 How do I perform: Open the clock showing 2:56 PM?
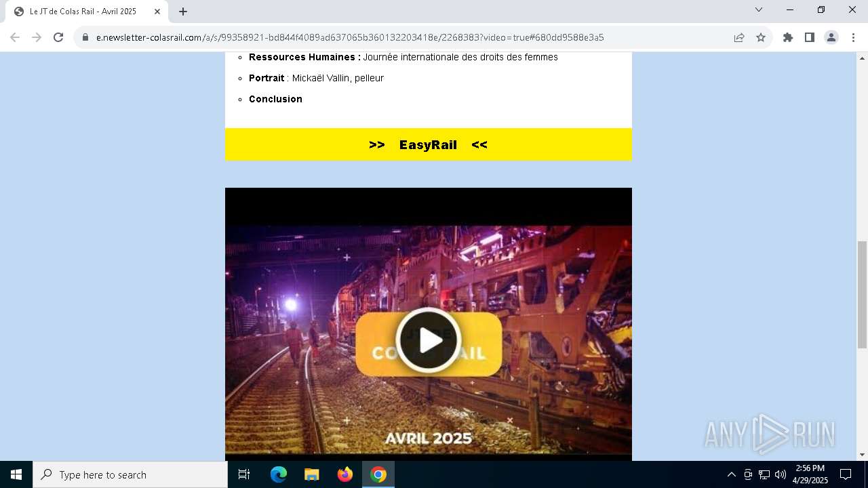pos(810,474)
